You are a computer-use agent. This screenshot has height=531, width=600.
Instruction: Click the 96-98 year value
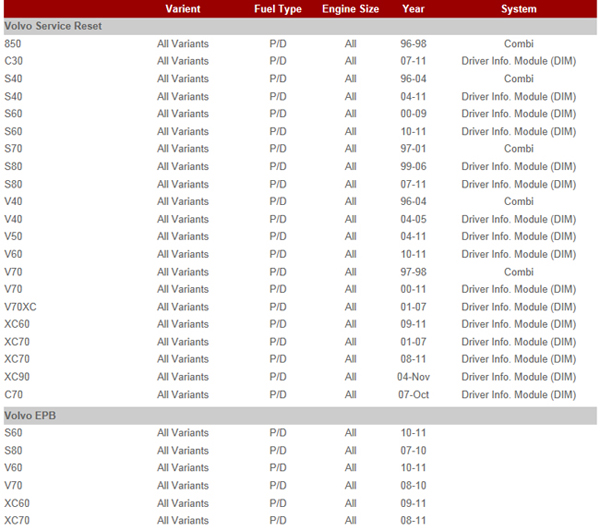413,44
